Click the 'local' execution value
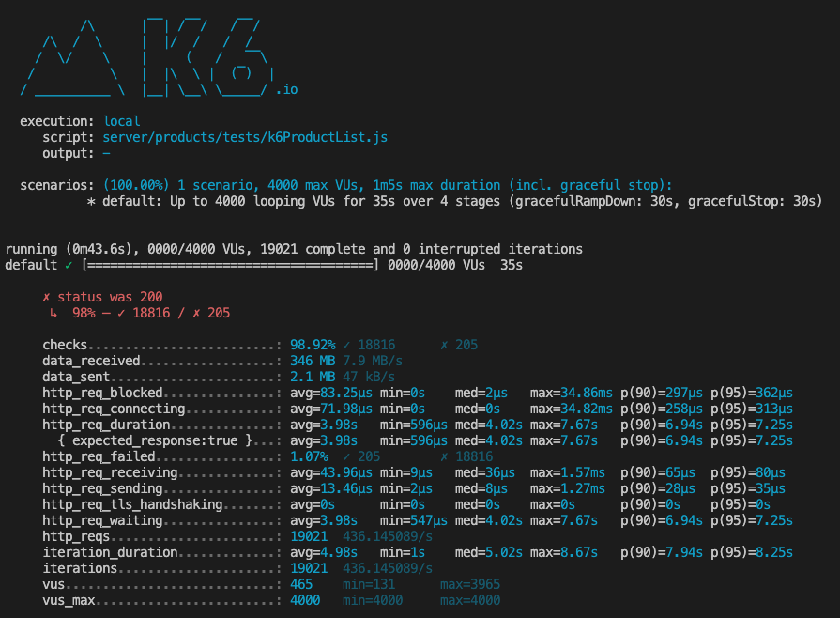This screenshot has width=840, height=618. tap(122, 121)
